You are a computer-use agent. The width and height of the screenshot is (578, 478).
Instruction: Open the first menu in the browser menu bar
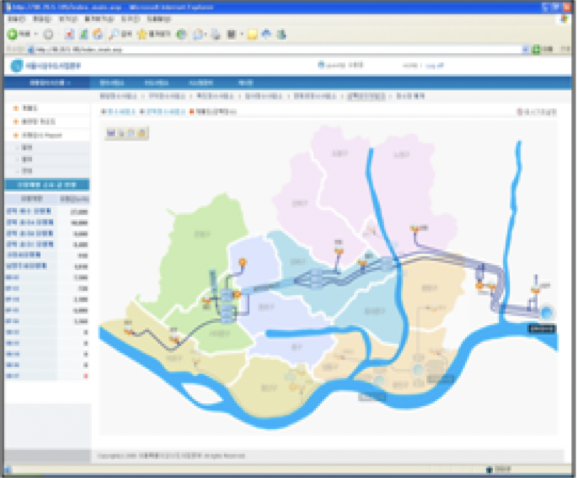coord(17,19)
